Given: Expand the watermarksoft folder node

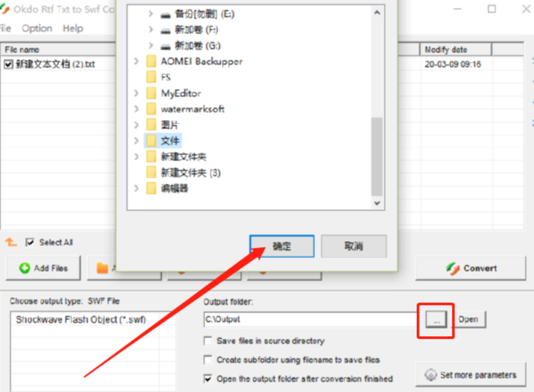Looking at the screenshot, I should pyautogui.click(x=136, y=109).
